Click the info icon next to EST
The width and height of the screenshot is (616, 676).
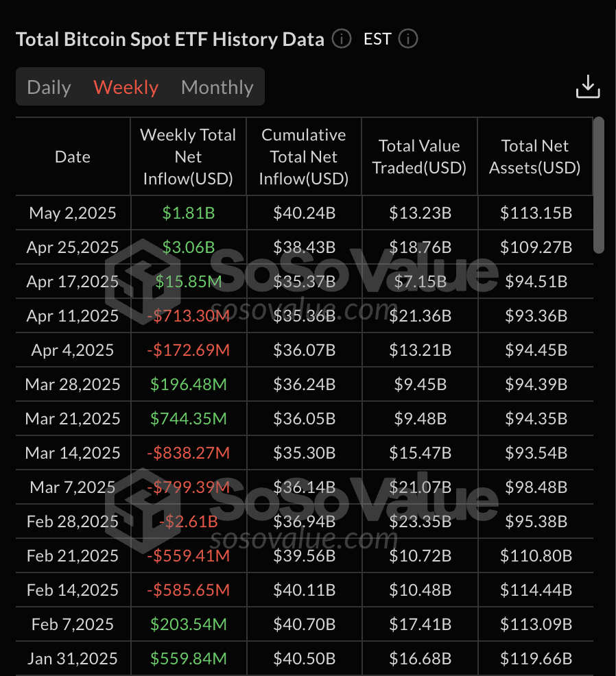[x=407, y=39]
